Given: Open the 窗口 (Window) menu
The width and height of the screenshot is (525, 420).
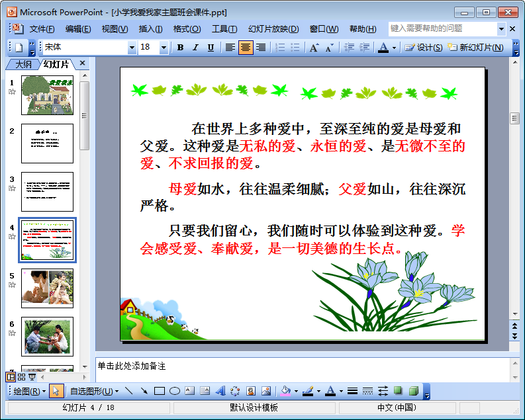Looking at the screenshot, I should [324, 29].
